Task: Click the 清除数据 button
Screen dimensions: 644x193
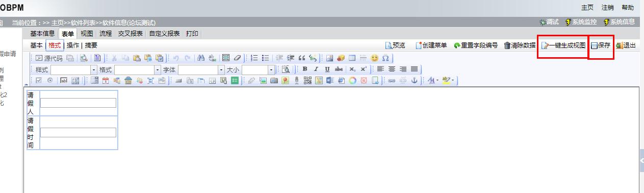Action: (520, 45)
